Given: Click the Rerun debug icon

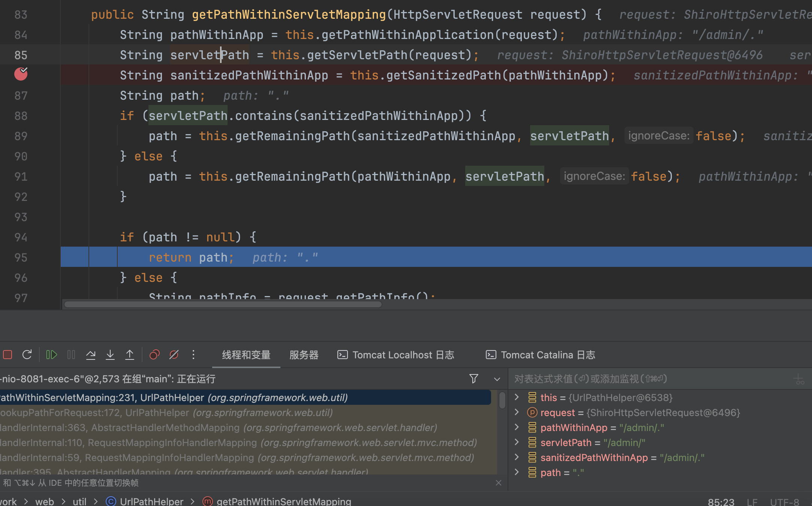Looking at the screenshot, I should point(27,355).
